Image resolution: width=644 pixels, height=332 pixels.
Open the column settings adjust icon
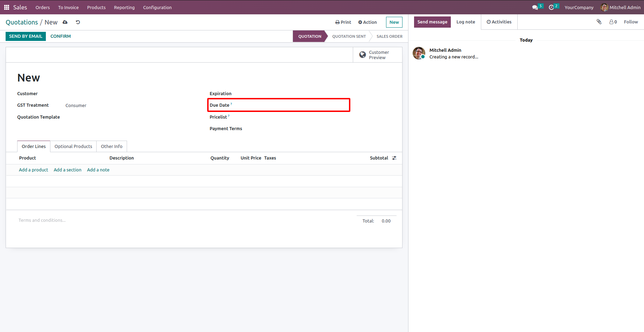click(x=394, y=158)
